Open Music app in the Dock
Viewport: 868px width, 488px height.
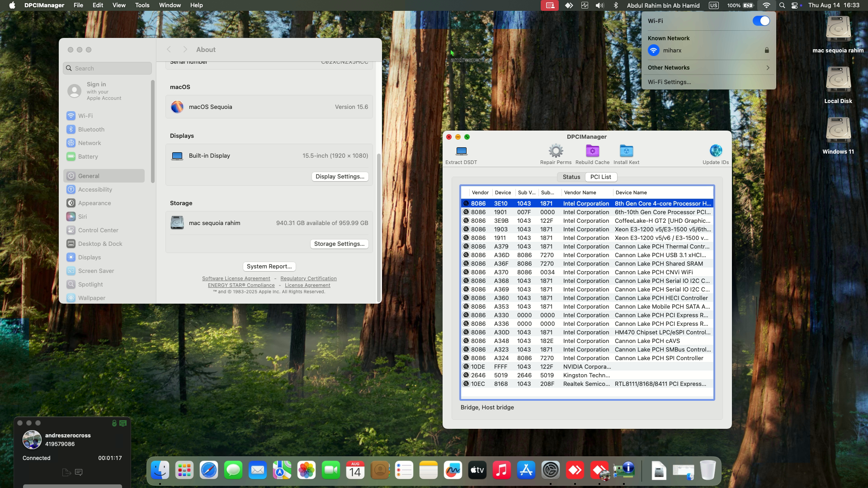point(502,470)
